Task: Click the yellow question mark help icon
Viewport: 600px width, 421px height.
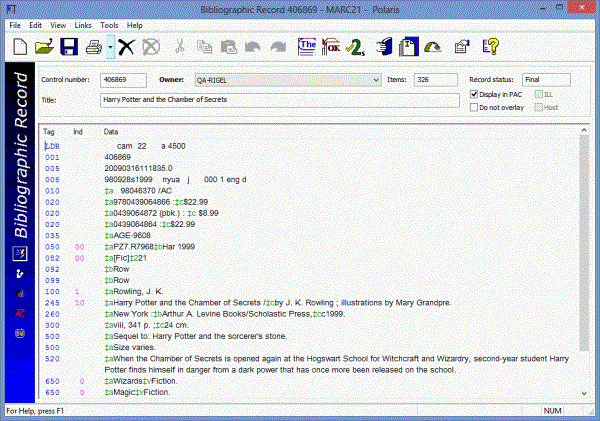Action: (x=491, y=47)
